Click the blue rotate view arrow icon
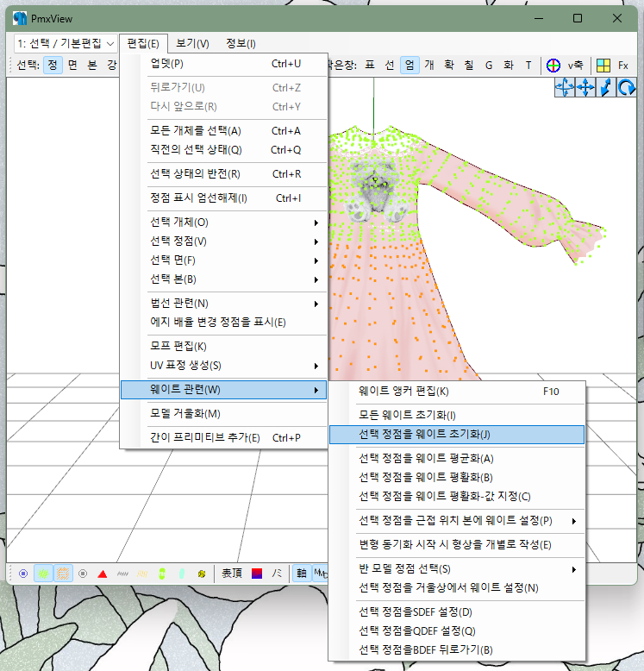The height and width of the screenshot is (671, 644). point(627,87)
